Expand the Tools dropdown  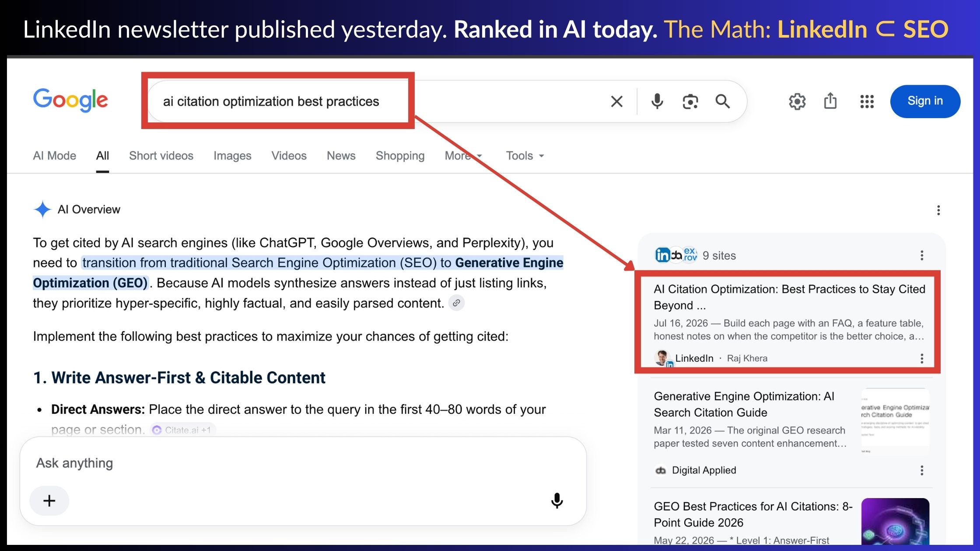click(x=525, y=156)
